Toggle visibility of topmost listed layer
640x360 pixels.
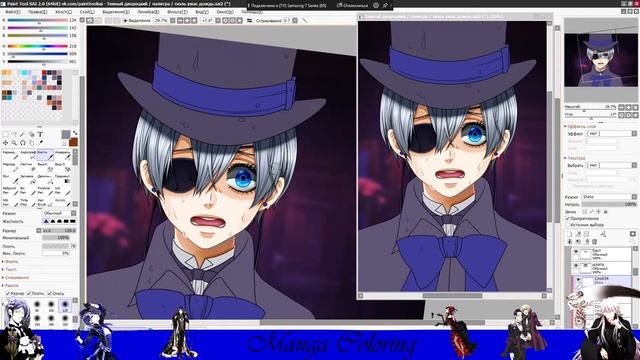[x=576, y=252]
